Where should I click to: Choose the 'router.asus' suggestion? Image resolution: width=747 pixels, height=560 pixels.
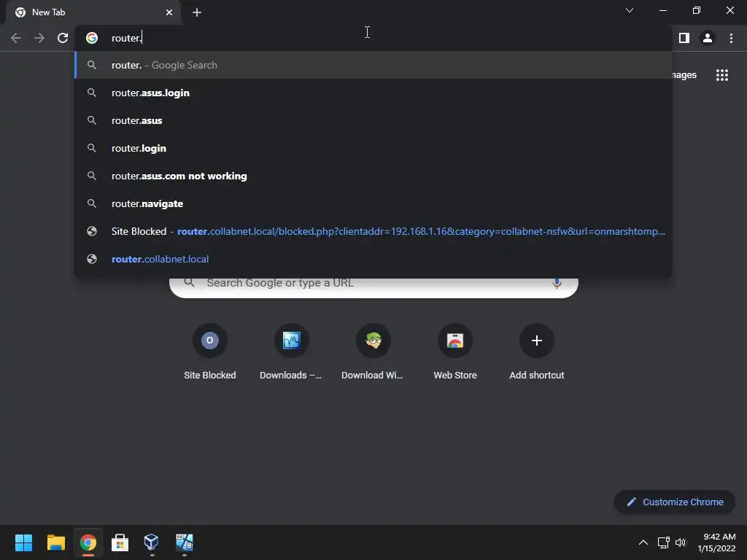click(x=373, y=120)
